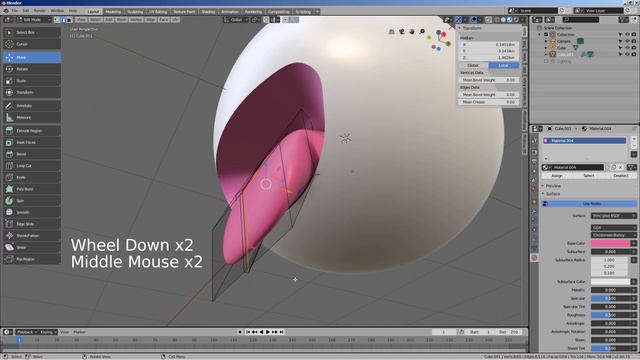Viewport: 640px width, 360px height.
Task: Click the material Select button
Action: (x=589, y=176)
